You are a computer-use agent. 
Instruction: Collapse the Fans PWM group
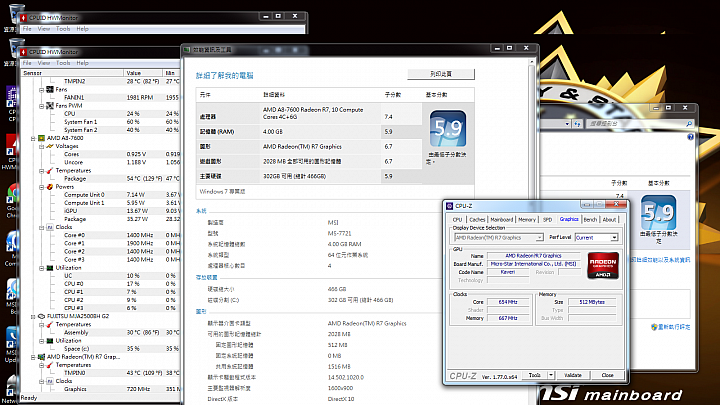point(41,106)
